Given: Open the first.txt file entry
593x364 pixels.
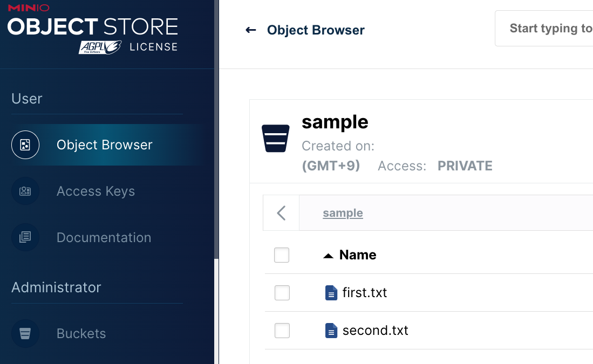Looking at the screenshot, I should [365, 293].
